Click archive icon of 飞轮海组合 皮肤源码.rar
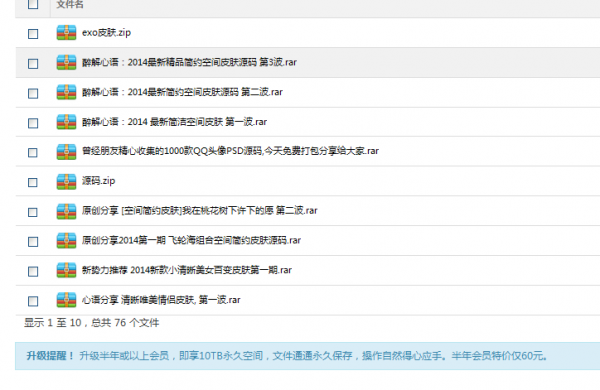The image size is (600, 390). 66,241
